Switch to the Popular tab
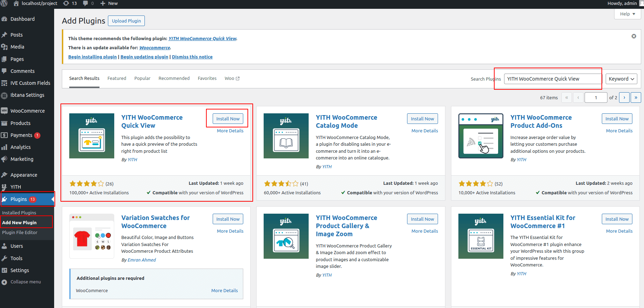This screenshot has height=308, width=644. coord(142,78)
